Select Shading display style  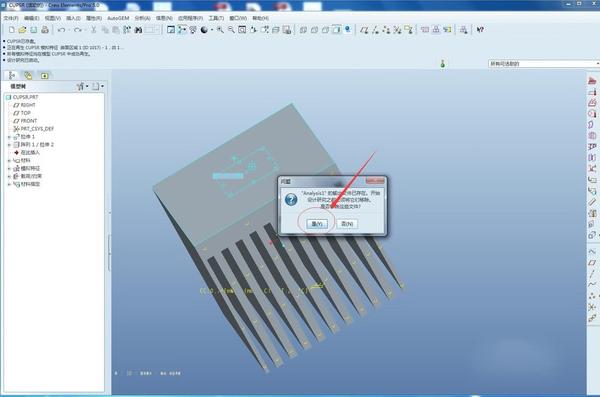point(336,29)
